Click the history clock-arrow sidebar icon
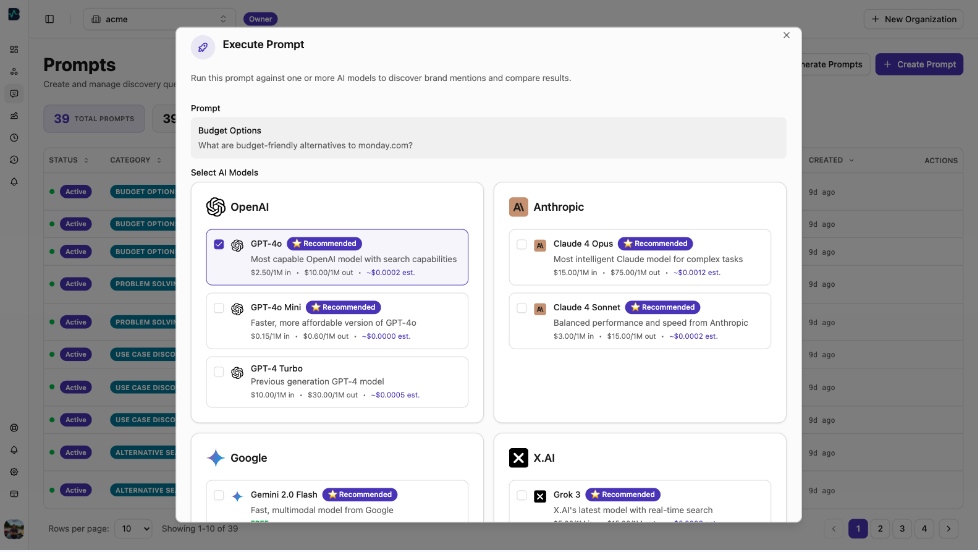 tap(14, 160)
